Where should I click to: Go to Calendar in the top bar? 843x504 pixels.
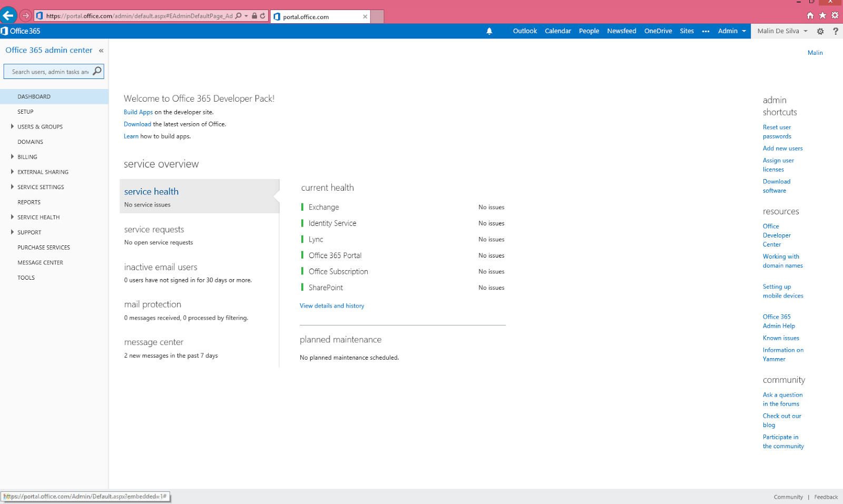[x=558, y=31]
